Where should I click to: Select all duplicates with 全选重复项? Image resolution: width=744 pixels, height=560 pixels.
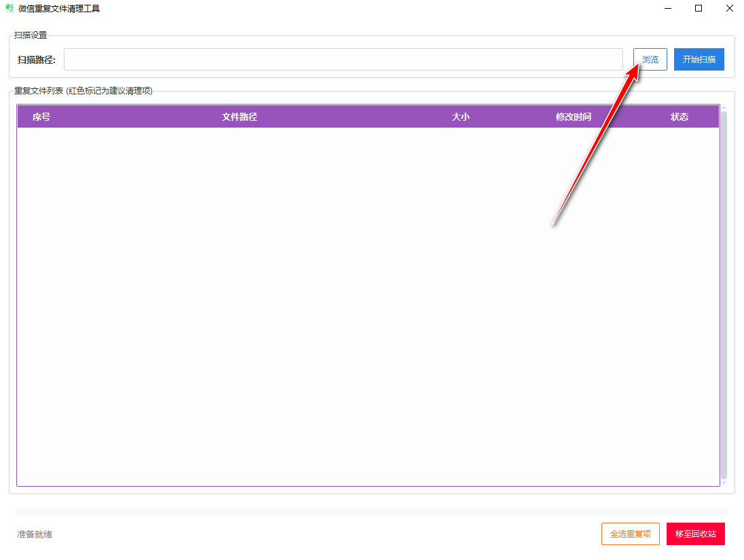tap(630, 534)
